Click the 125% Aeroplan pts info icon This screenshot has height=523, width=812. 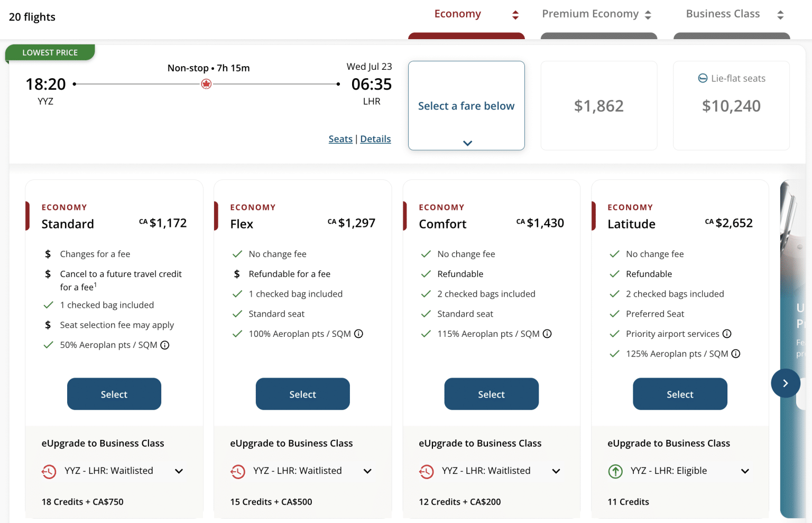click(x=736, y=353)
